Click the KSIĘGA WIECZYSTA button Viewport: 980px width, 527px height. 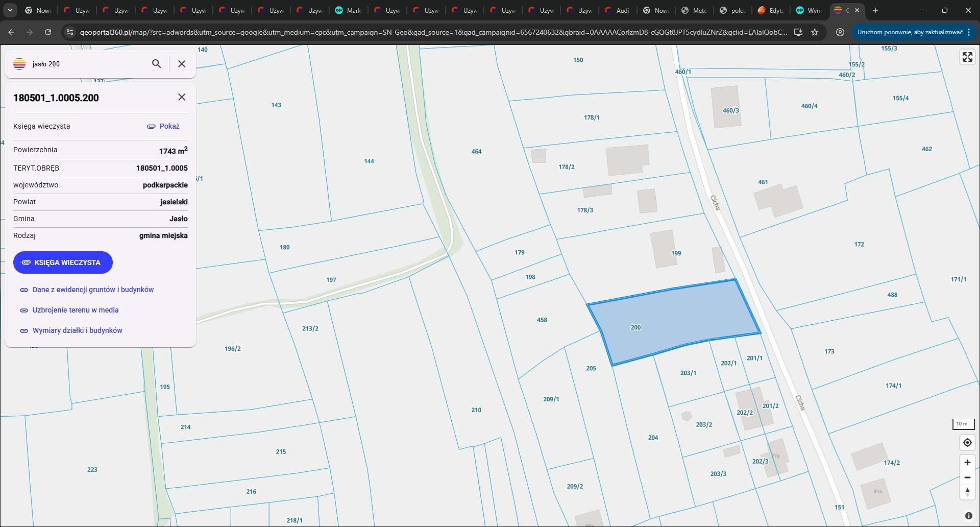(63, 262)
